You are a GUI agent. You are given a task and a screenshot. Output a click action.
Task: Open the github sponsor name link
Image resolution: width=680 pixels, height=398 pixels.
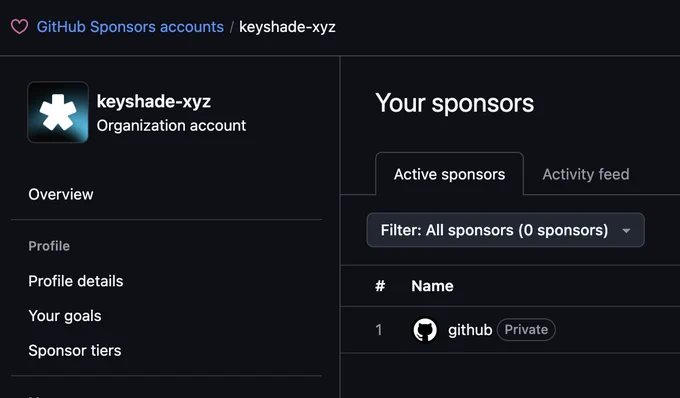(470, 330)
